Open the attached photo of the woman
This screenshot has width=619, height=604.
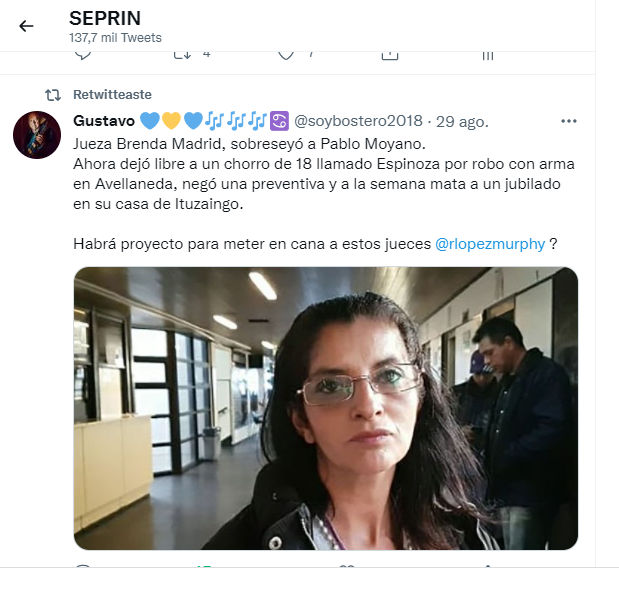[326, 408]
